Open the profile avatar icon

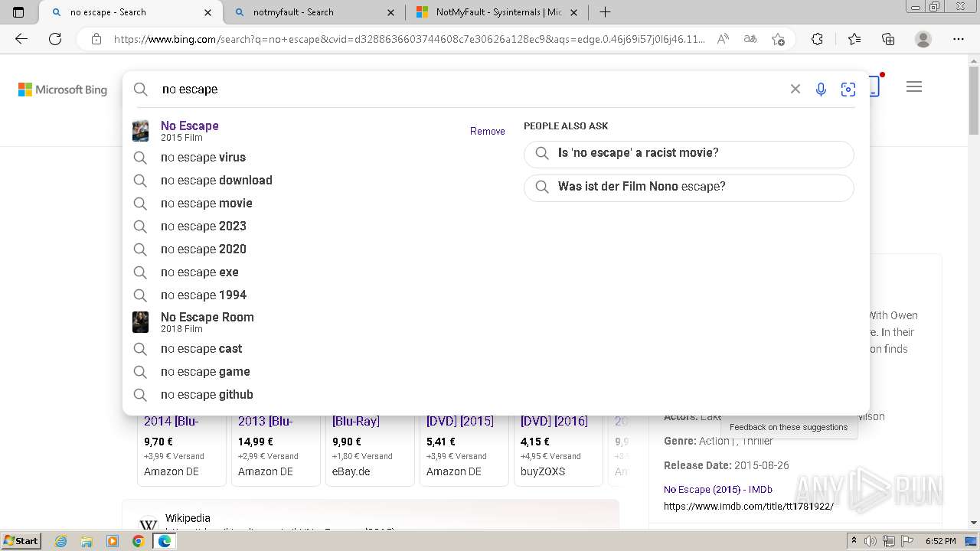pyautogui.click(x=923, y=39)
